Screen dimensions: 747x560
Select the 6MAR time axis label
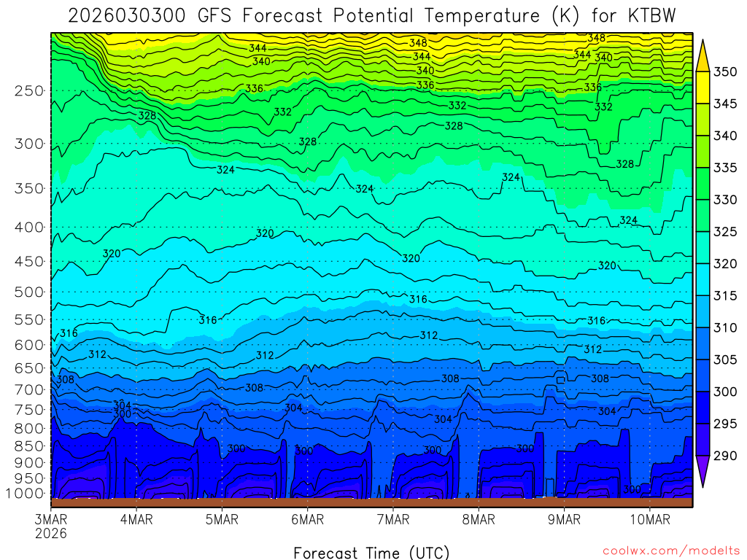click(307, 519)
